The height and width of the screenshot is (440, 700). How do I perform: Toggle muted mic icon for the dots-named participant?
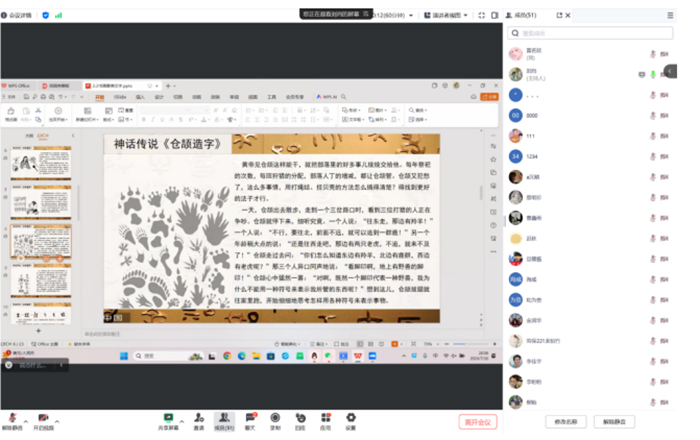(x=653, y=95)
